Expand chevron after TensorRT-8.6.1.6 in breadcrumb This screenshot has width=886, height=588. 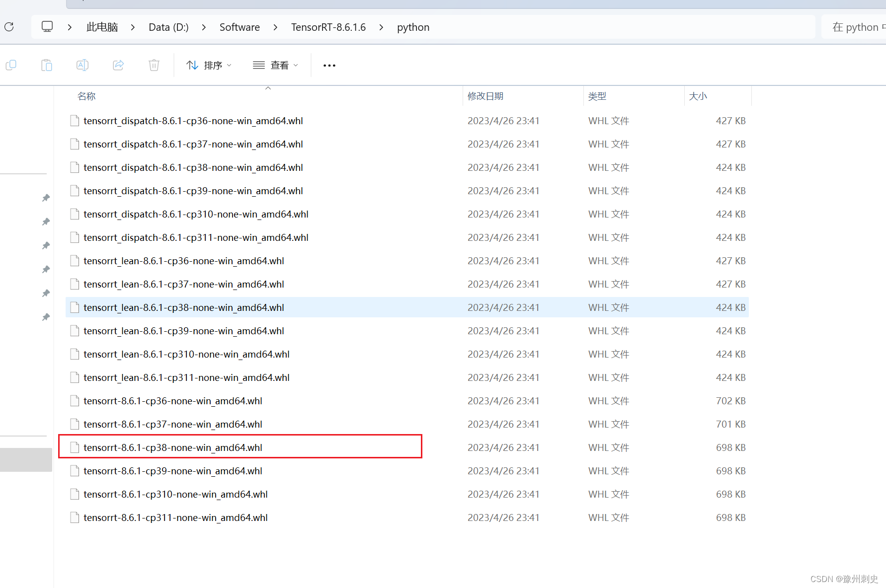pos(381,27)
